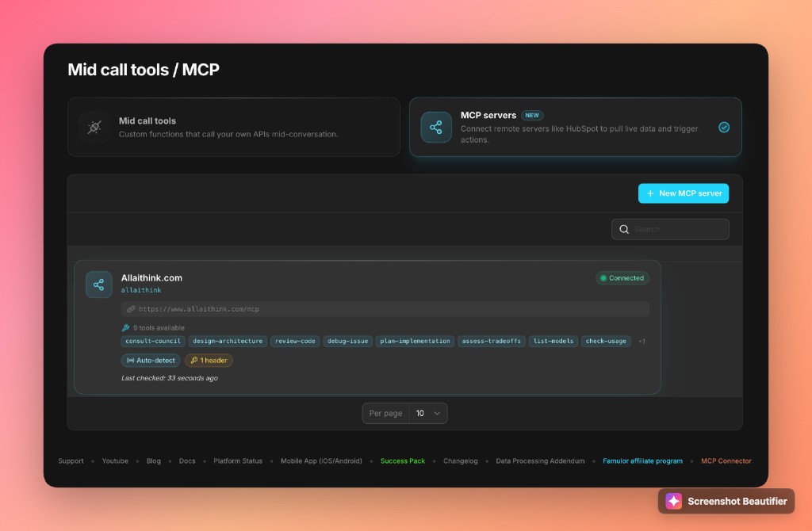This screenshot has width=812, height=531.
Task: Click the allaithink.com/mcp URL field
Action: (385, 309)
